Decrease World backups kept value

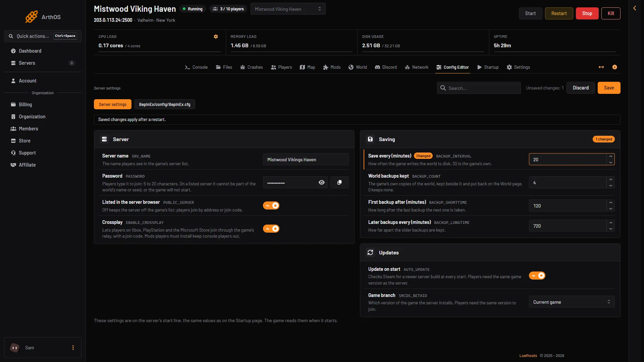[610, 186]
